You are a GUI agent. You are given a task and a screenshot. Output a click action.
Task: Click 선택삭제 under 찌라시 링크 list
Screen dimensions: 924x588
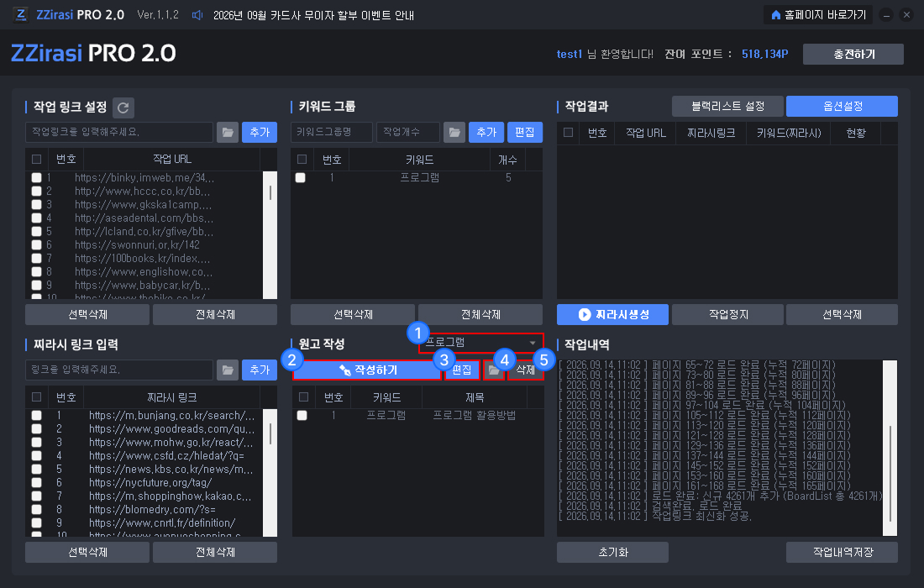point(87,552)
